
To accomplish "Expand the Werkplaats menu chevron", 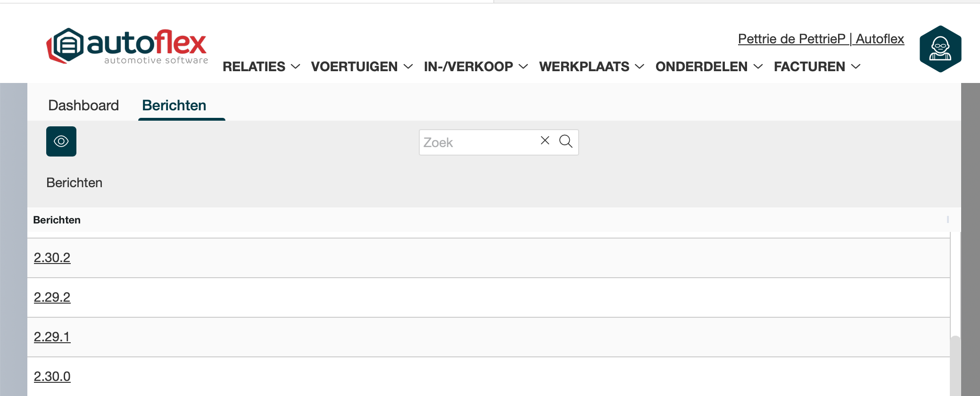I will (x=639, y=67).
